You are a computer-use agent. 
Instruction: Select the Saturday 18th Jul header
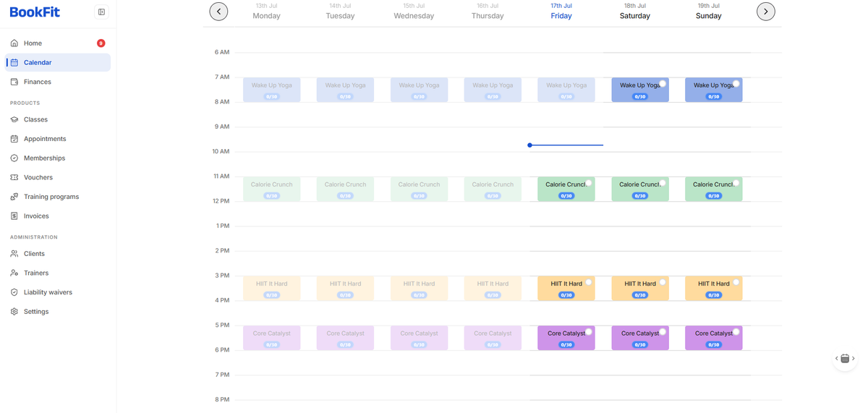tap(635, 11)
